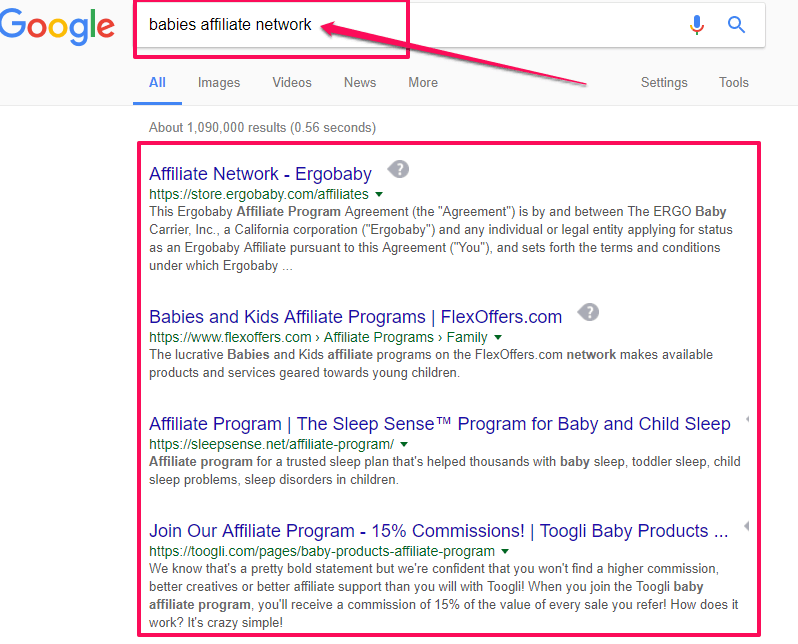Viewport: 798px width, 644px height.
Task: Open Join Our Affiliate Program Toogli result
Action: point(439,531)
